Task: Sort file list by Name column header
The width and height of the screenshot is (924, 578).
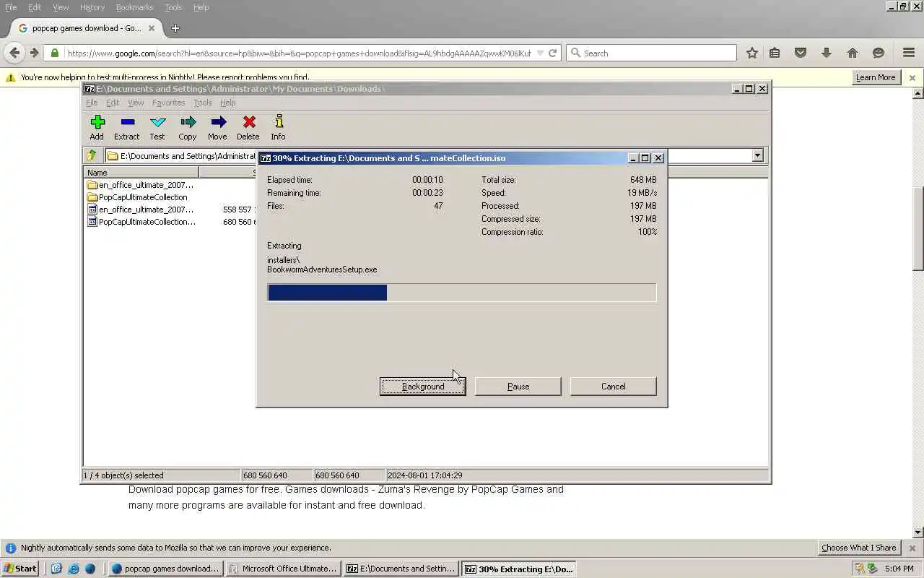Action: [x=141, y=173]
